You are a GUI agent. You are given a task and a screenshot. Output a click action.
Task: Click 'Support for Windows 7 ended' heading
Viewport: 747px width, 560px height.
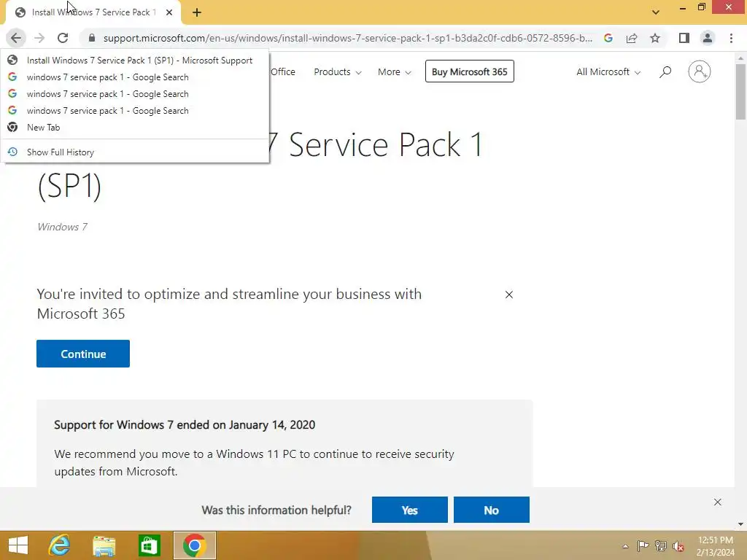coord(185,425)
